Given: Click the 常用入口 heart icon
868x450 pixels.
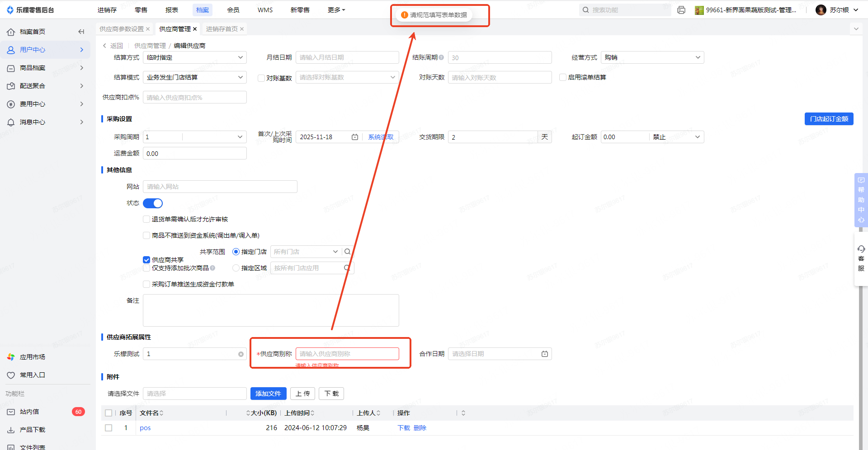Looking at the screenshot, I should coord(11,375).
